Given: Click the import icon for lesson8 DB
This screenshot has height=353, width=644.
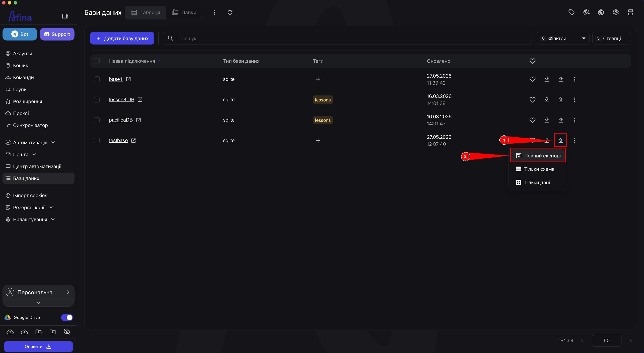Looking at the screenshot, I should coord(547,100).
